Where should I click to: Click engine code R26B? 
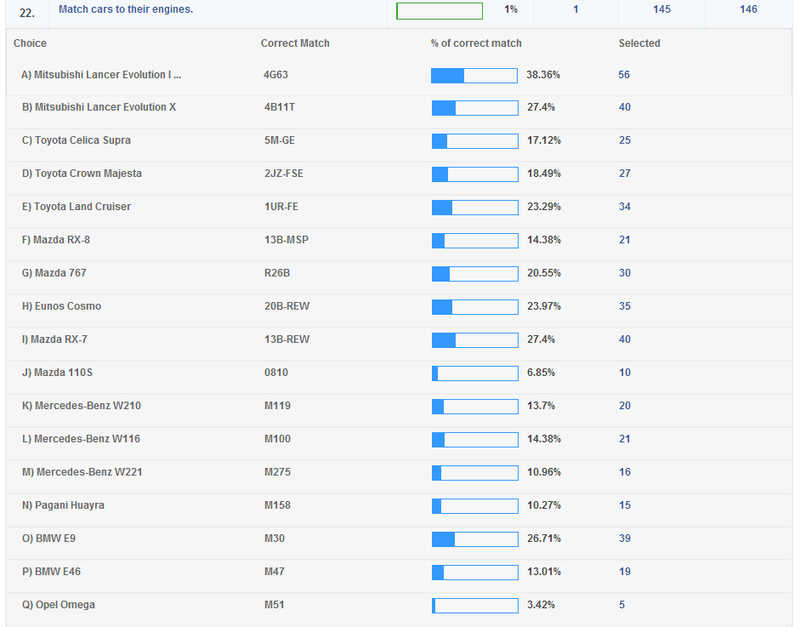[277, 273]
